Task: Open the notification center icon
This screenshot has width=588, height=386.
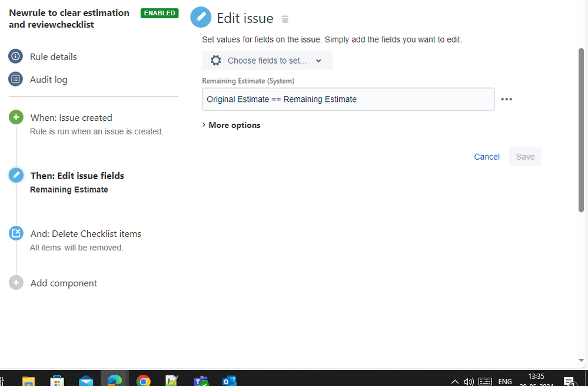Action: pos(569,381)
